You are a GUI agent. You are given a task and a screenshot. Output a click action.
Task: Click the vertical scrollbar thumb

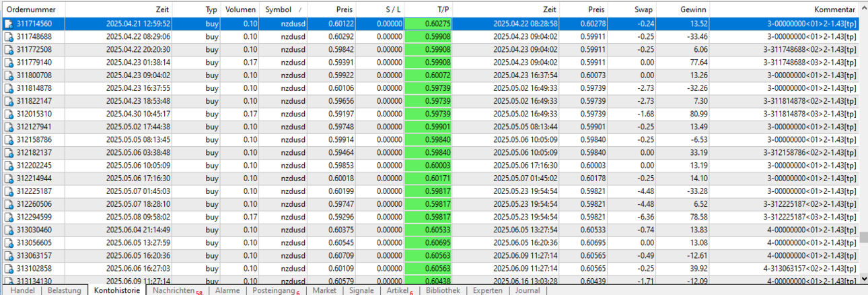[863, 237]
